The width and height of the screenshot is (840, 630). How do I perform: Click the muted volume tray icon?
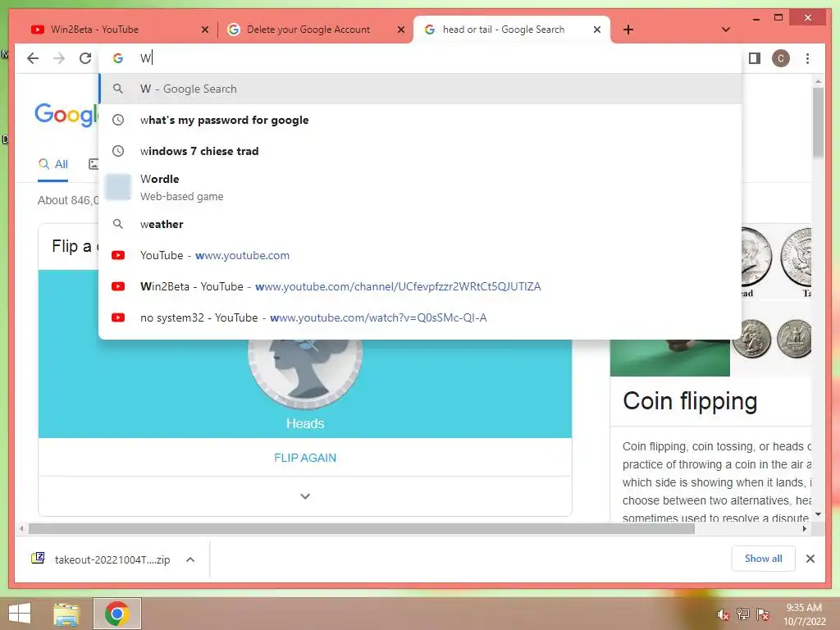click(724, 614)
